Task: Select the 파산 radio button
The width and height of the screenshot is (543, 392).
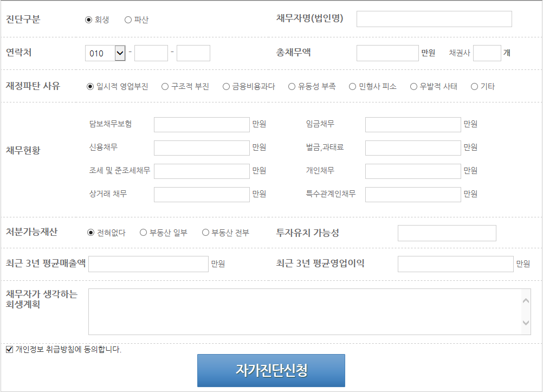Action: point(128,20)
